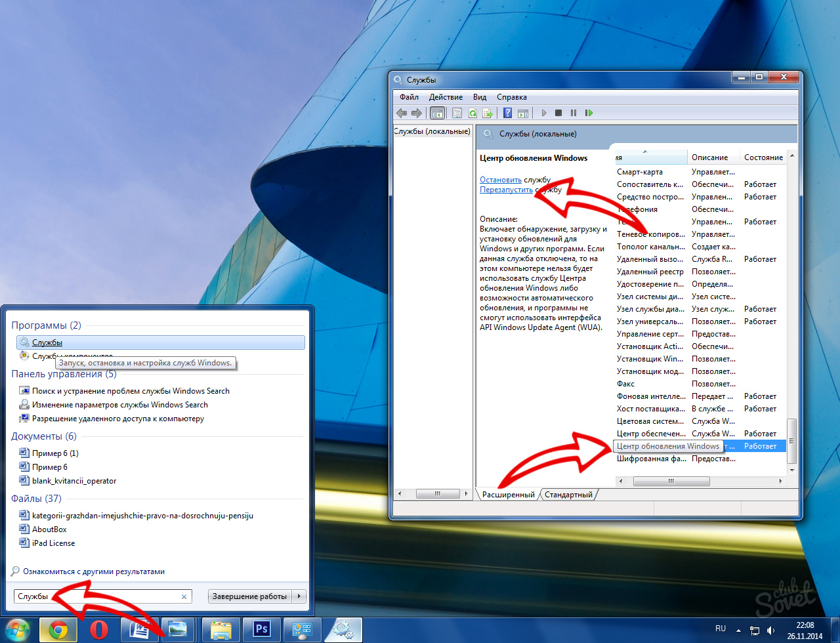Click the Forward arrow in Services toolbar

[416, 113]
